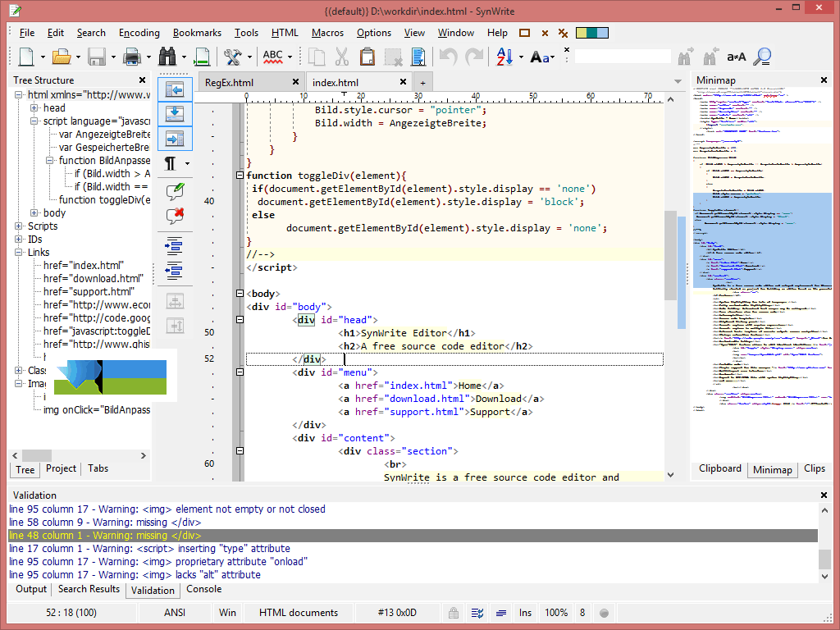The height and width of the screenshot is (630, 840).
Task: Click the toggle bookmark down-arrow panel icon
Action: [x=175, y=113]
